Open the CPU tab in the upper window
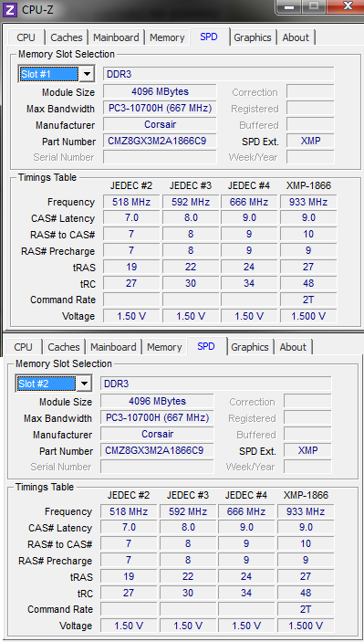364x642 pixels. click(x=26, y=37)
